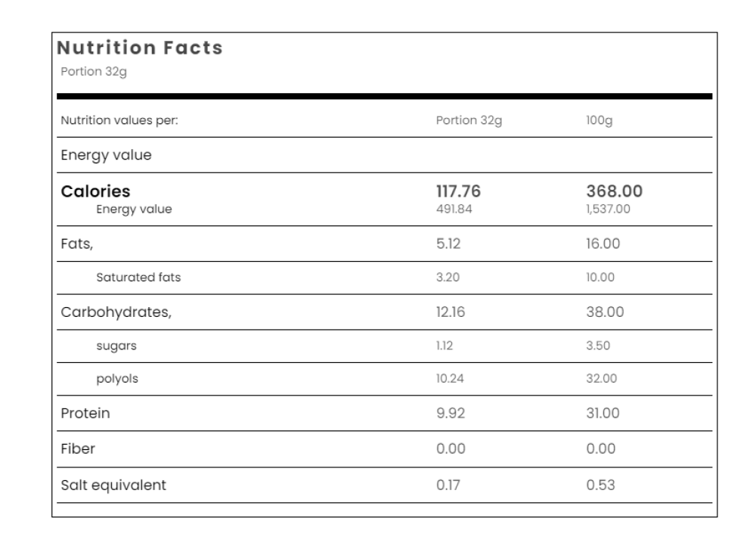Click the Carbohydrates row label

[x=116, y=311]
